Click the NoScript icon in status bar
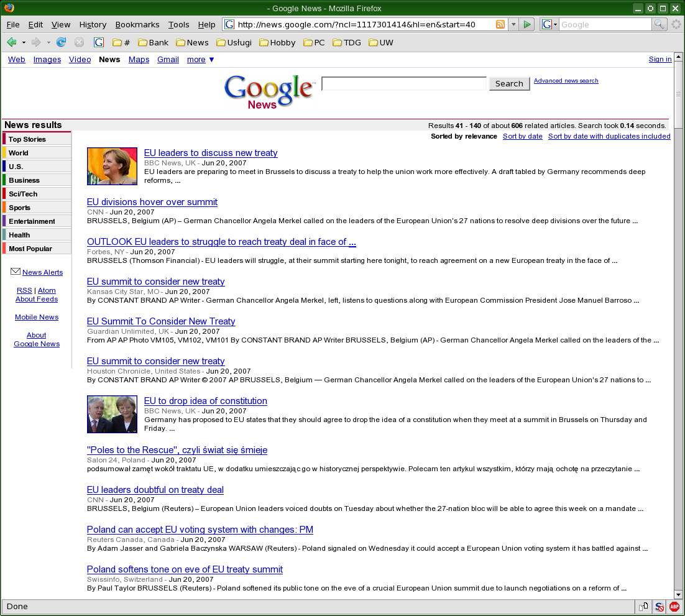 (x=659, y=607)
